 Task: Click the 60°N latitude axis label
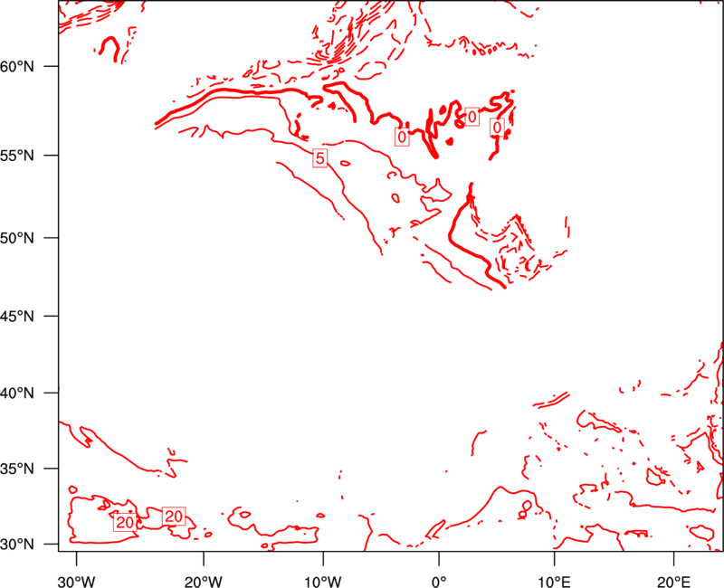pos(17,67)
